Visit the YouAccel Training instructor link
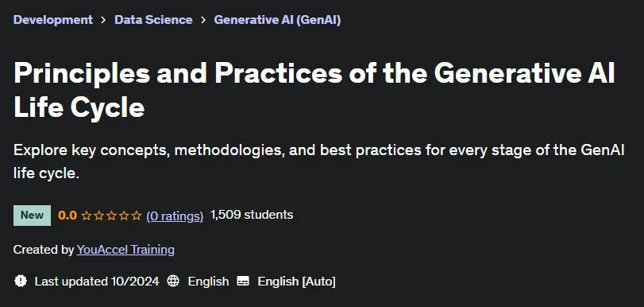Image resolution: width=644 pixels, height=307 pixels. (125, 250)
